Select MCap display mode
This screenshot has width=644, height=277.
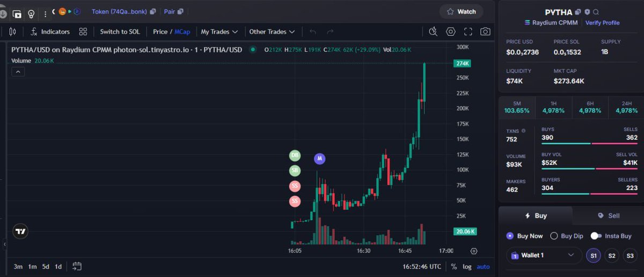click(x=182, y=32)
